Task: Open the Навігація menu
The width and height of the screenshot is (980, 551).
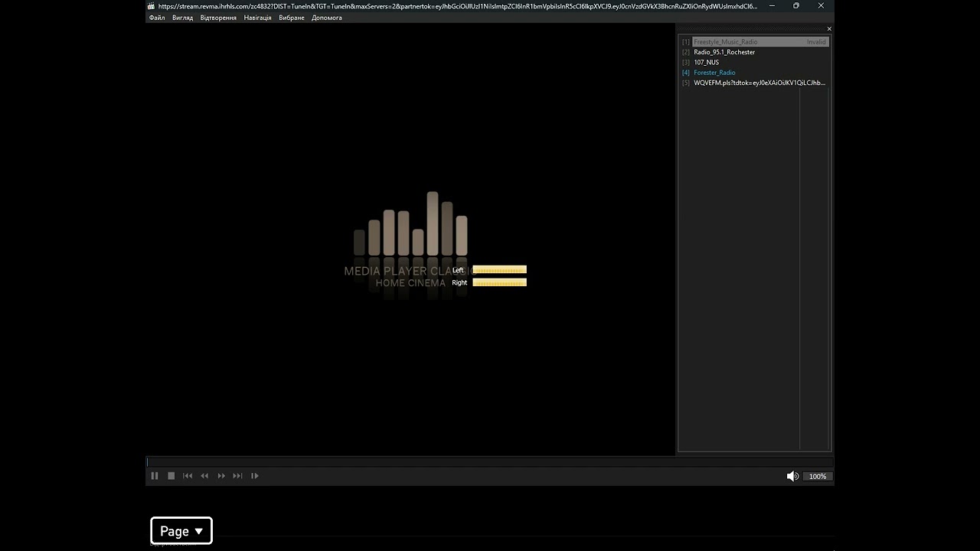Action: pyautogui.click(x=257, y=18)
